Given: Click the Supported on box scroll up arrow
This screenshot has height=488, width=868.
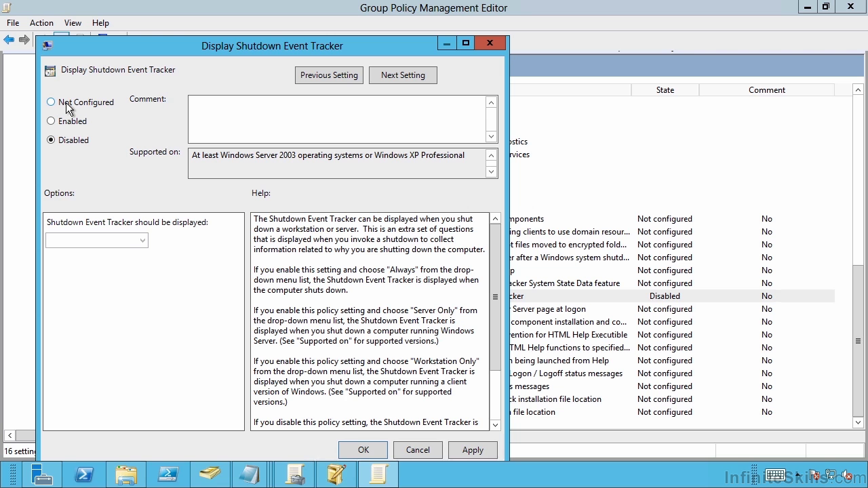Looking at the screenshot, I should 492,155.
